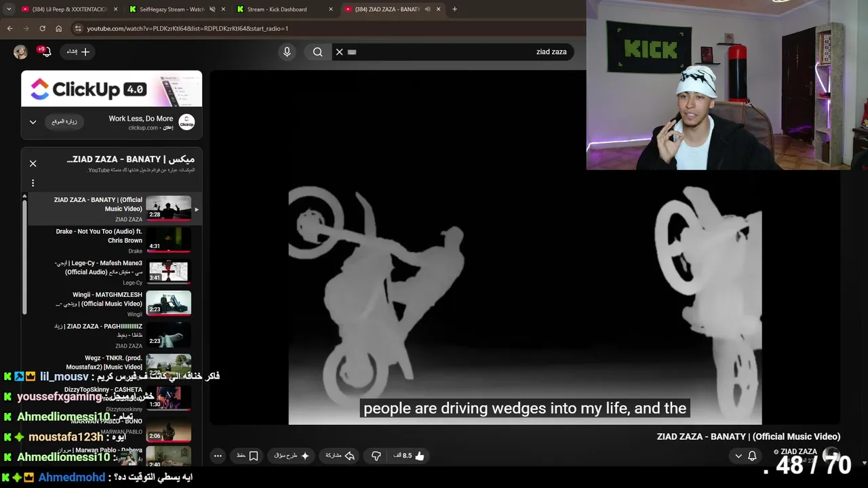868x488 pixels.
Task: Close the mix playlist panel
Action: click(x=33, y=163)
